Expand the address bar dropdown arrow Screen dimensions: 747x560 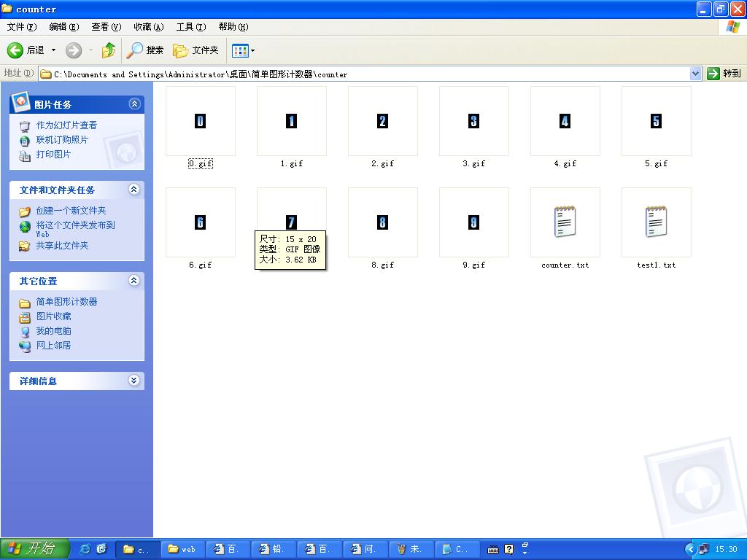click(695, 74)
